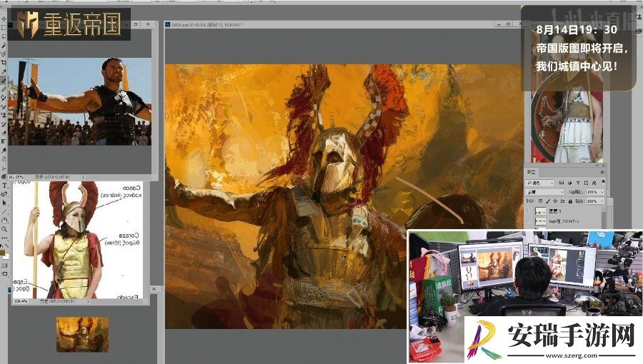Viewport: 643px width, 364px height.
Task: Lock transparent pixels in Layers panel
Action: 541,201
